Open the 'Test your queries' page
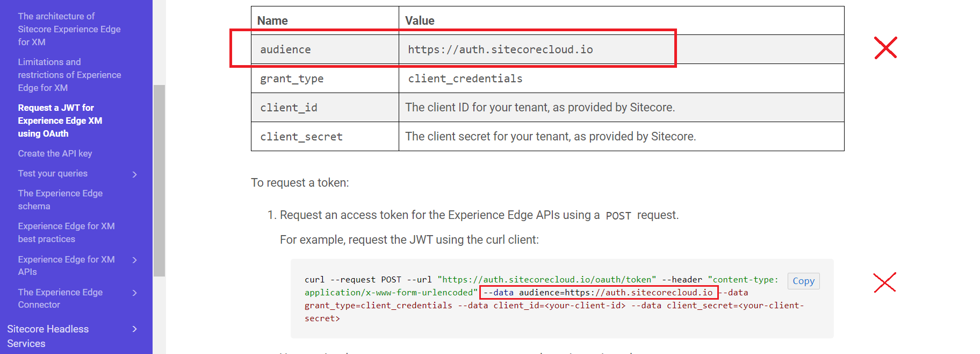This screenshot has height=354, width=980. pyautogui.click(x=53, y=173)
